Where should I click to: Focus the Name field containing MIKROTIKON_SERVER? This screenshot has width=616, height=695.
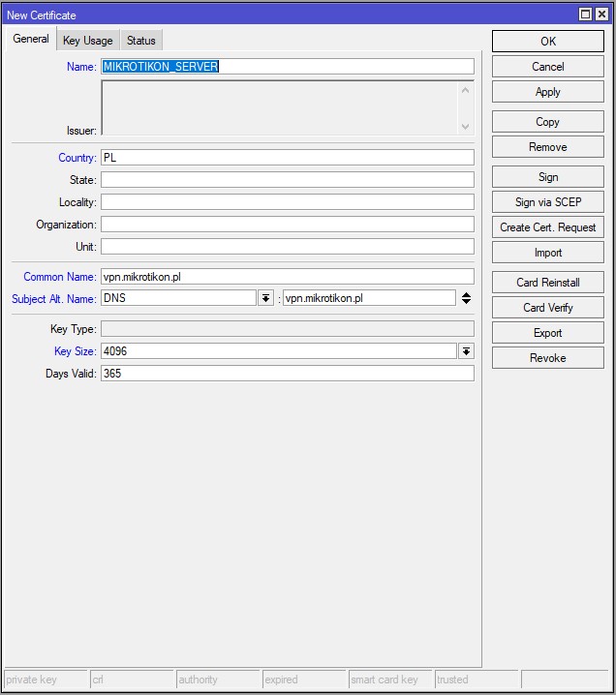[x=288, y=67]
